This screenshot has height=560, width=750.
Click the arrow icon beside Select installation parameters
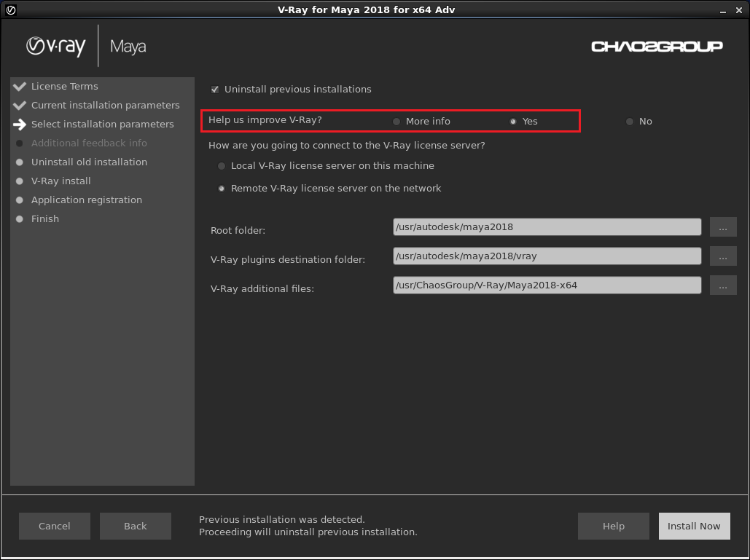20,125
